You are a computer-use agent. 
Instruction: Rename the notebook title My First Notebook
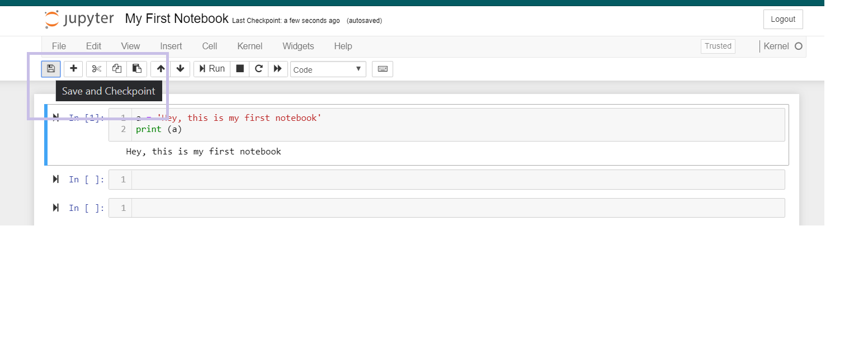pyautogui.click(x=176, y=18)
